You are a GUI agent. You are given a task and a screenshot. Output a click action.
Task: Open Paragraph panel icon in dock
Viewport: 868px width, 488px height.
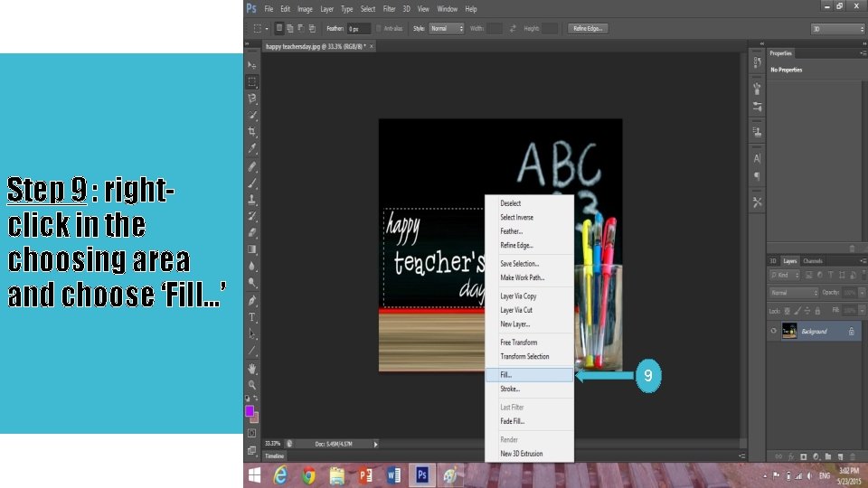[758, 176]
